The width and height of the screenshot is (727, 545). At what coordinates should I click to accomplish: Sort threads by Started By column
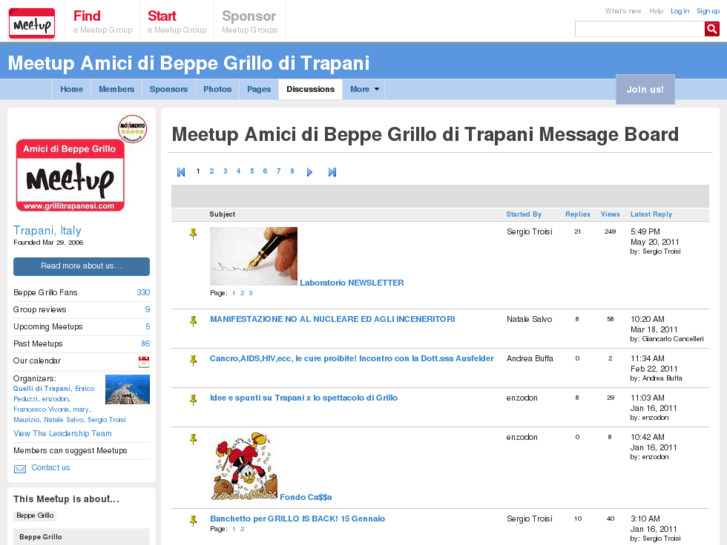point(523,214)
